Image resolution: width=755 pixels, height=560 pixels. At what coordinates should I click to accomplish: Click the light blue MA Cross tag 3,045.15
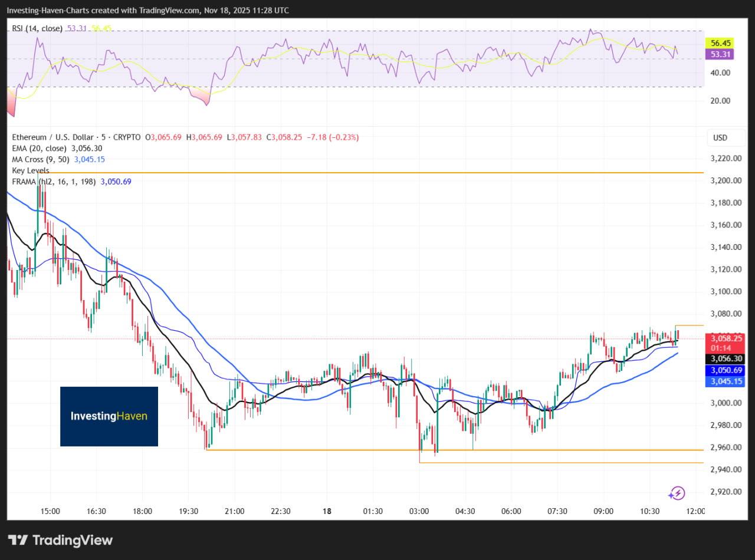point(726,381)
